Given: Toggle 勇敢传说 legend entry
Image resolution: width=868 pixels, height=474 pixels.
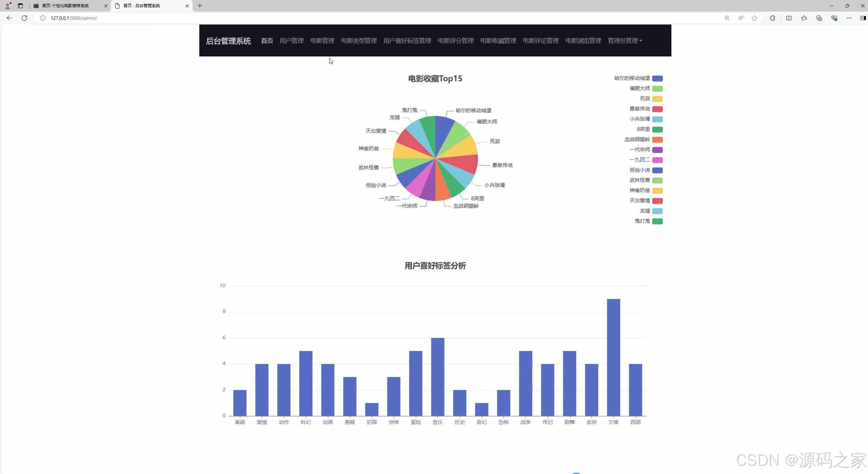Looking at the screenshot, I should click(657, 109).
